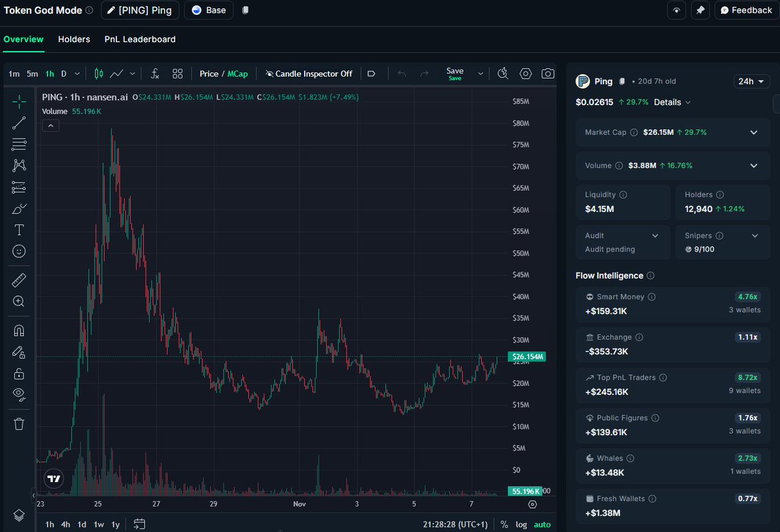
Task: Select the Text annotation tool
Action: pyautogui.click(x=19, y=229)
